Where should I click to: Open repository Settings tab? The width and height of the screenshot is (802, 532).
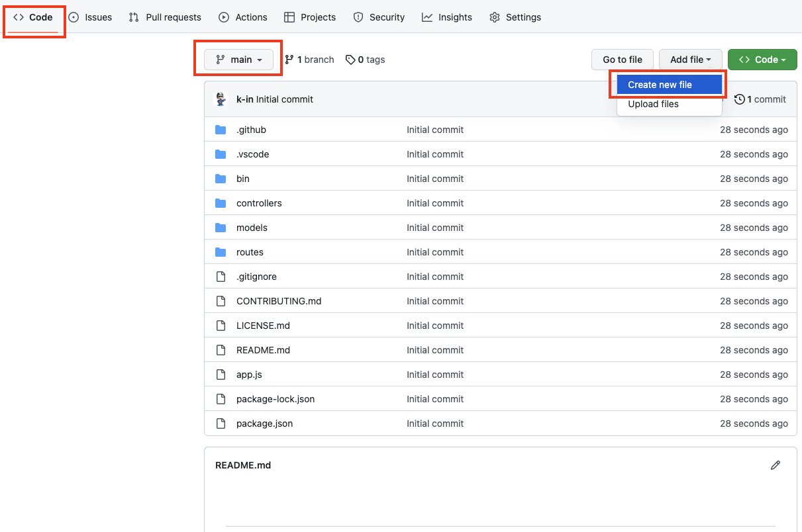point(515,17)
